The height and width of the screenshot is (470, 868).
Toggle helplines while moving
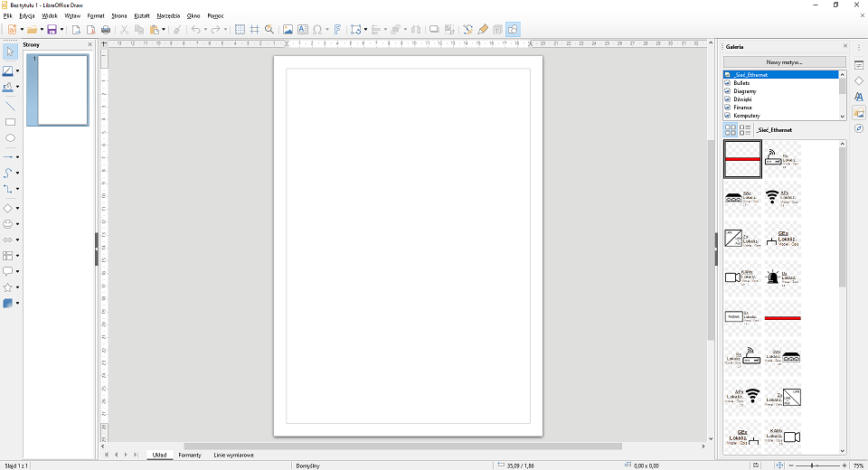coord(255,30)
